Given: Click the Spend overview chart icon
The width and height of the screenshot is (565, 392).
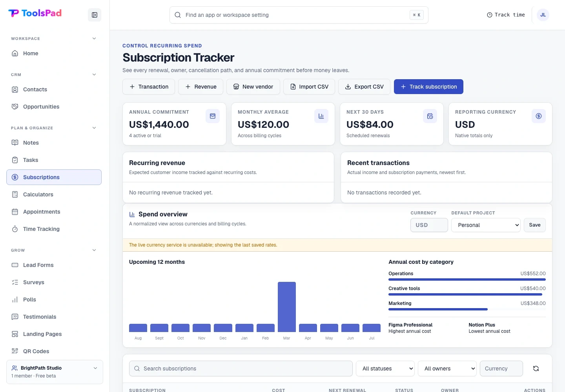Looking at the screenshot, I should point(132,214).
